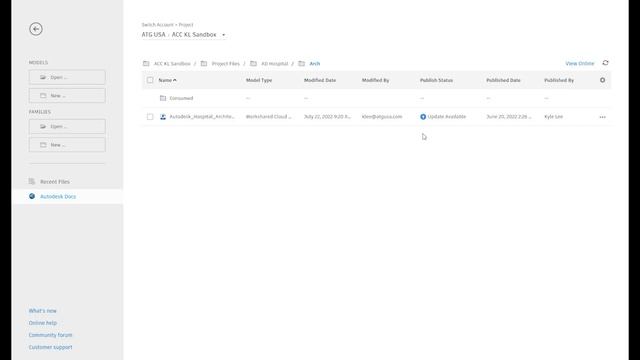Image resolution: width=640 pixels, height=360 pixels.
Task: Tick the select-all checkbox in header
Action: 150,80
